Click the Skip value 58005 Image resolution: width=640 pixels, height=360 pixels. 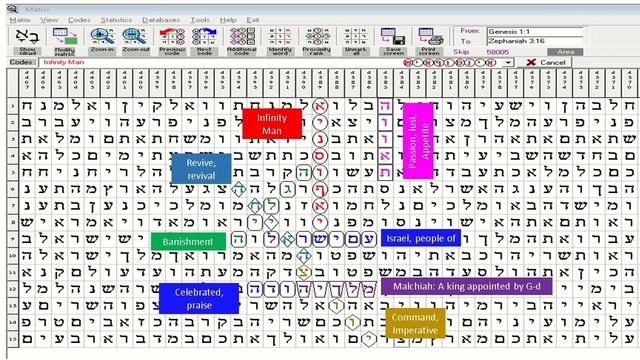tap(498, 52)
